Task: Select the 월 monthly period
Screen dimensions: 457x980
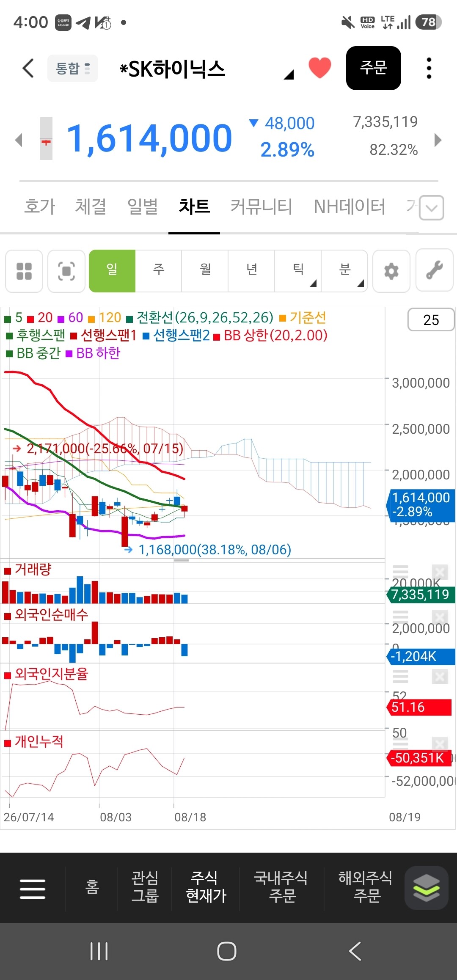Action: pos(205,271)
